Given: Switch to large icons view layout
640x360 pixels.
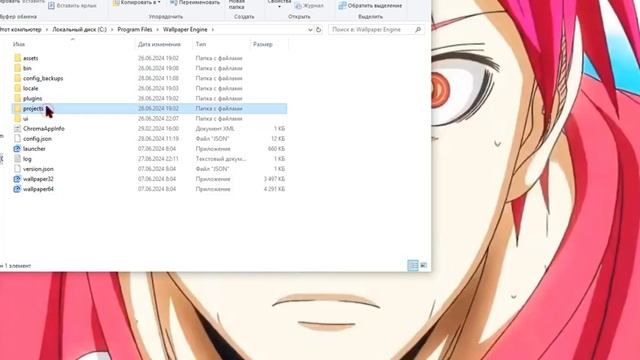Looking at the screenshot, I should [x=423, y=265].
